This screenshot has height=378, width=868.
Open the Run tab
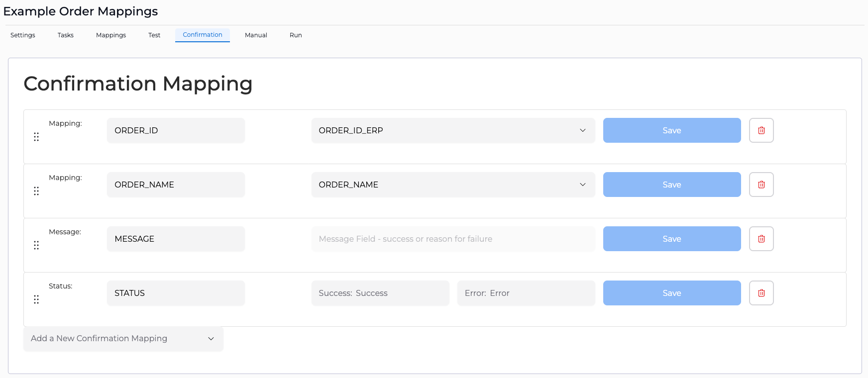click(x=296, y=35)
